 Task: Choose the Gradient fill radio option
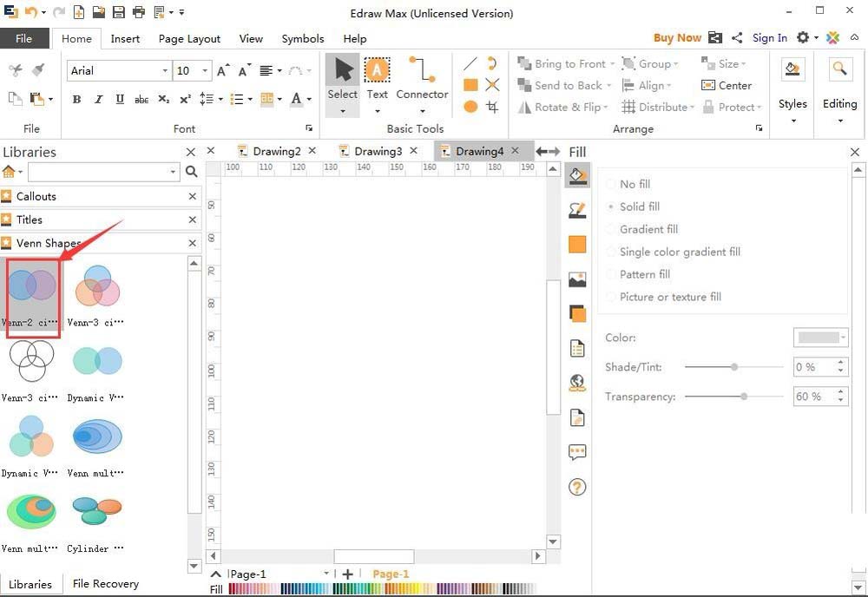click(x=611, y=229)
